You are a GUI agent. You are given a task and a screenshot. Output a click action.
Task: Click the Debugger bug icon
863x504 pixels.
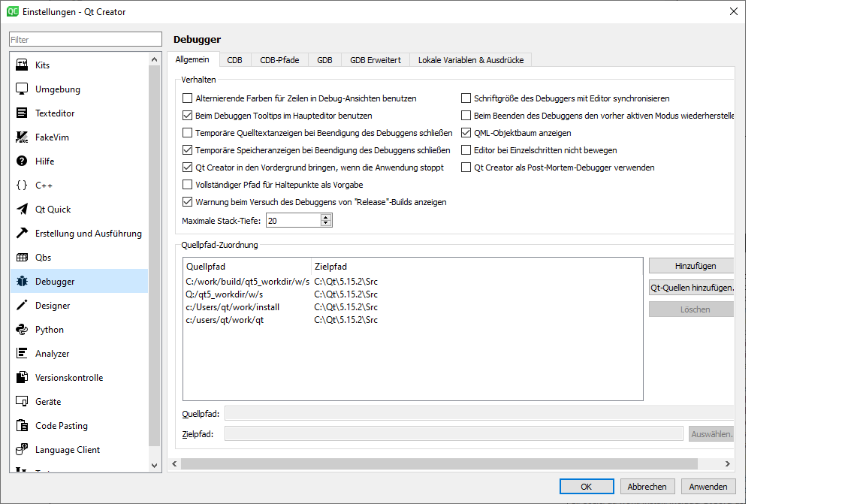(22, 281)
